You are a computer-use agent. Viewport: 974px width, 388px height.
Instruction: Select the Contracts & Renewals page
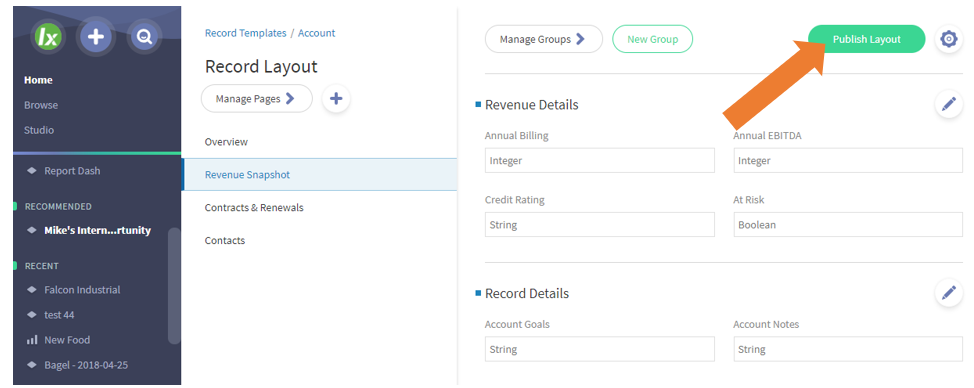pos(319,207)
